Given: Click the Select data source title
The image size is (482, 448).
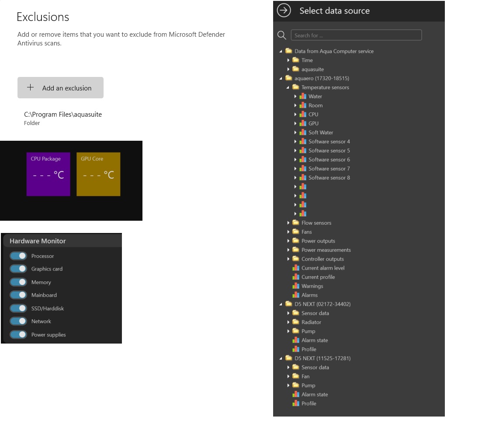Looking at the screenshot, I should [334, 11].
